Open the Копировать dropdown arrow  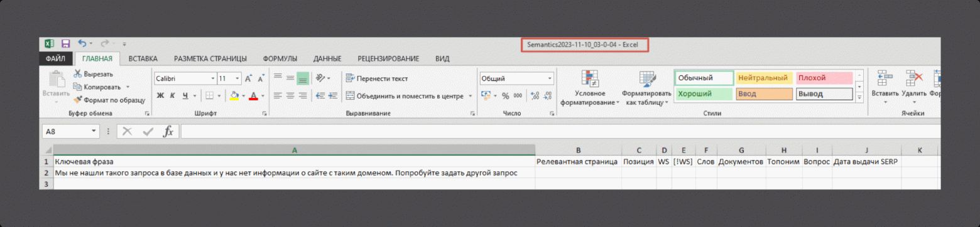(128, 87)
